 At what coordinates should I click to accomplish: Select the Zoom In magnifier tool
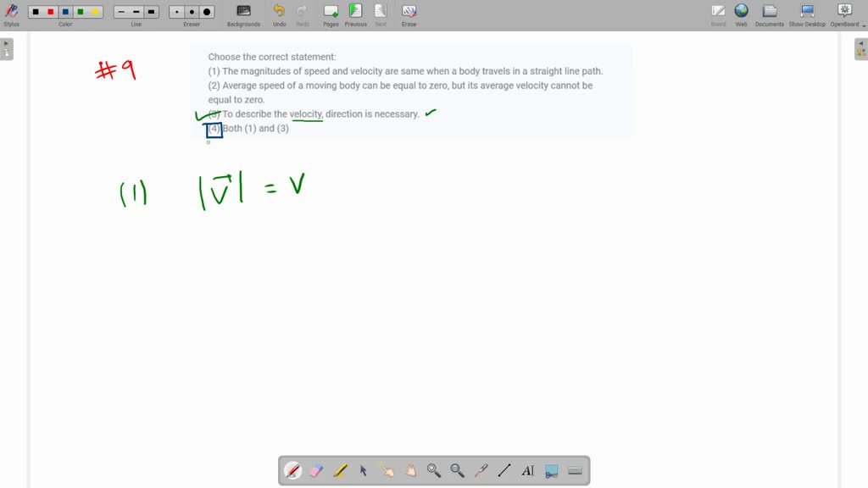431,470
